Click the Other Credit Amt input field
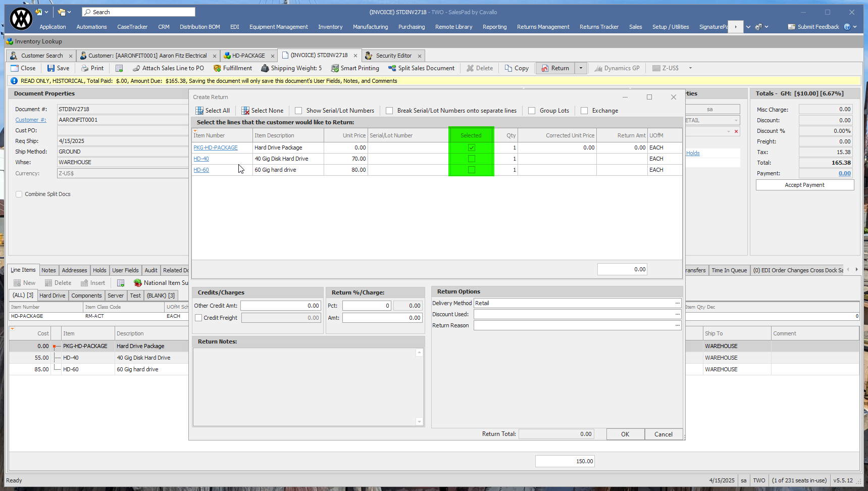 (x=280, y=306)
